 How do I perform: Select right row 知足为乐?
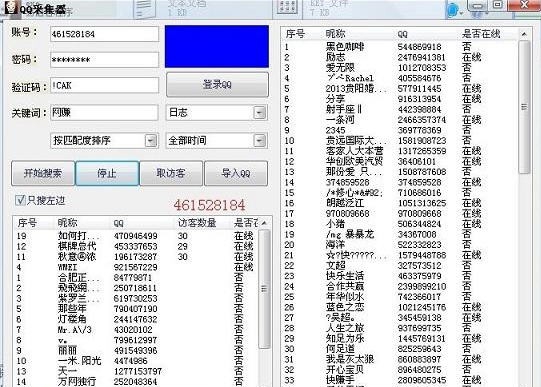point(400,338)
